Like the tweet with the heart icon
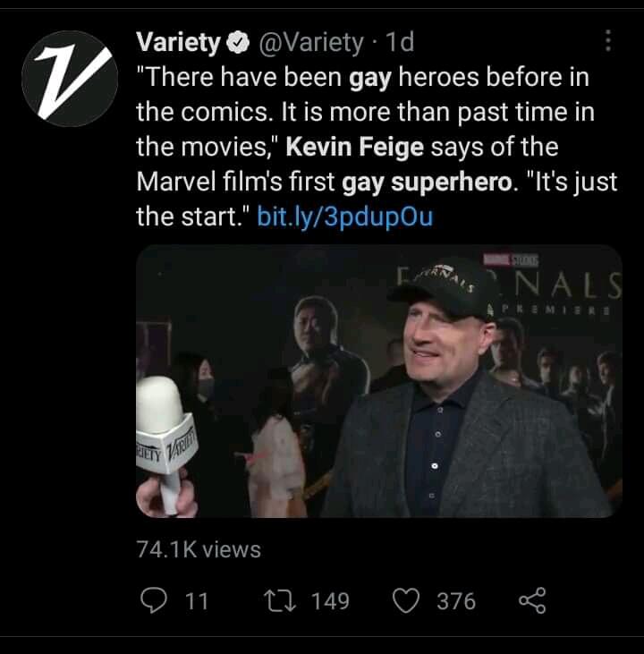Image resolution: width=644 pixels, height=654 pixels. [x=407, y=600]
